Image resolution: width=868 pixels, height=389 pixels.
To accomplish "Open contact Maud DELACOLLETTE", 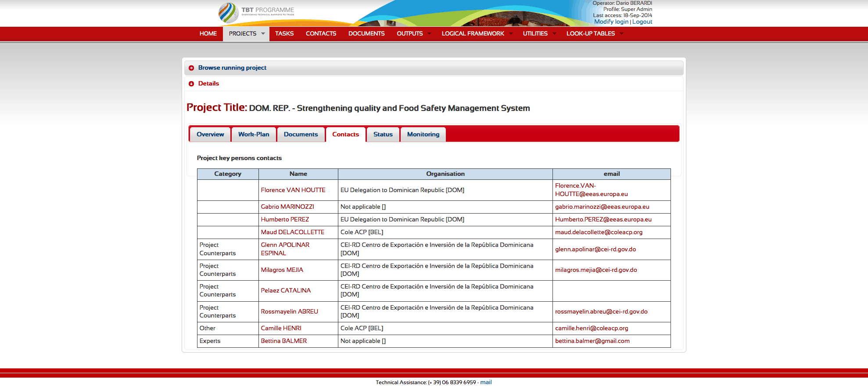I will point(293,232).
